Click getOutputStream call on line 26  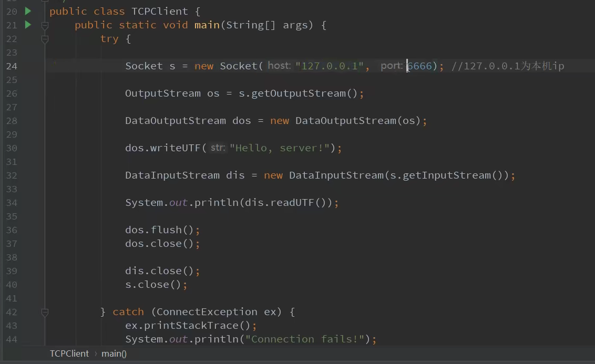(299, 93)
